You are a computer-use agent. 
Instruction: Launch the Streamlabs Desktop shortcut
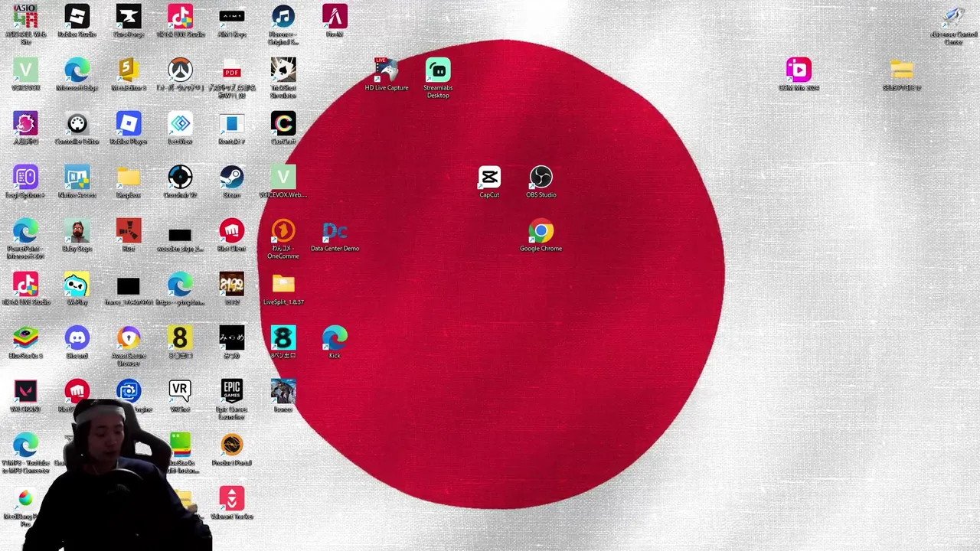tap(438, 70)
